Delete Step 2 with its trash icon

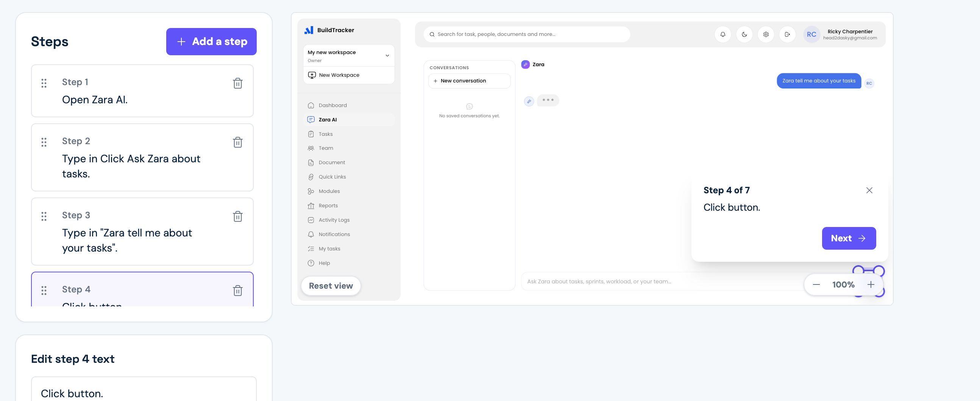(x=238, y=142)
